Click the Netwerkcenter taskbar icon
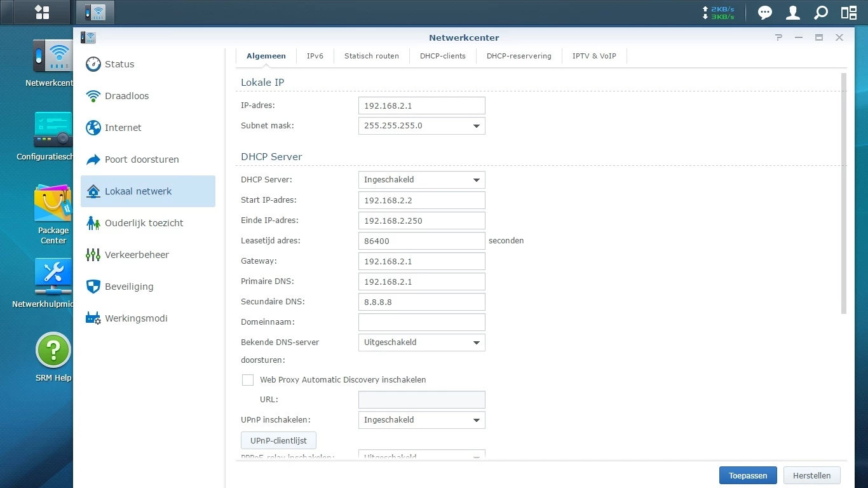The image size is (868, 488). [x=95, y=12]
